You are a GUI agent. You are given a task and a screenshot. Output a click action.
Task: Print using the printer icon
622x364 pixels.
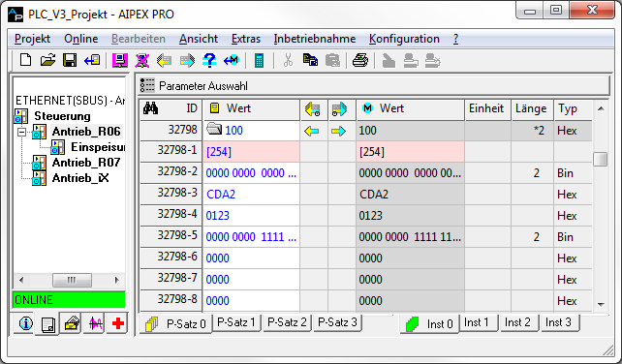360,61
